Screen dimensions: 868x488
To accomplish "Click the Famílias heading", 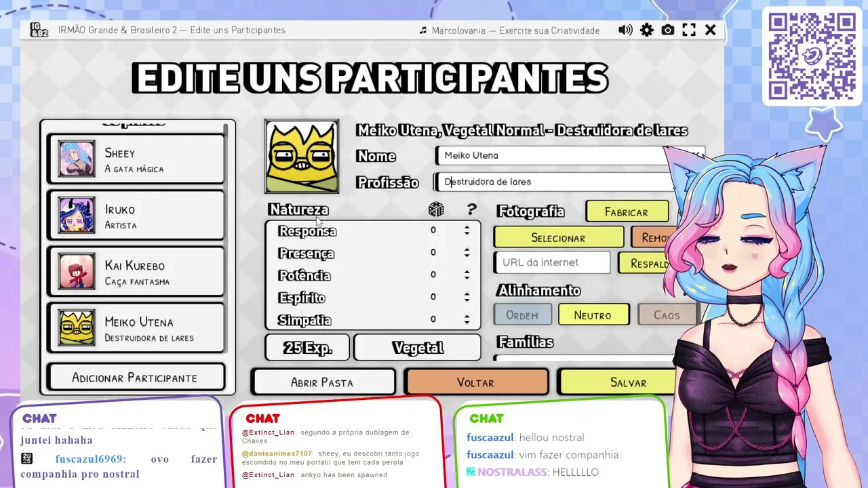I will [526, 342].
